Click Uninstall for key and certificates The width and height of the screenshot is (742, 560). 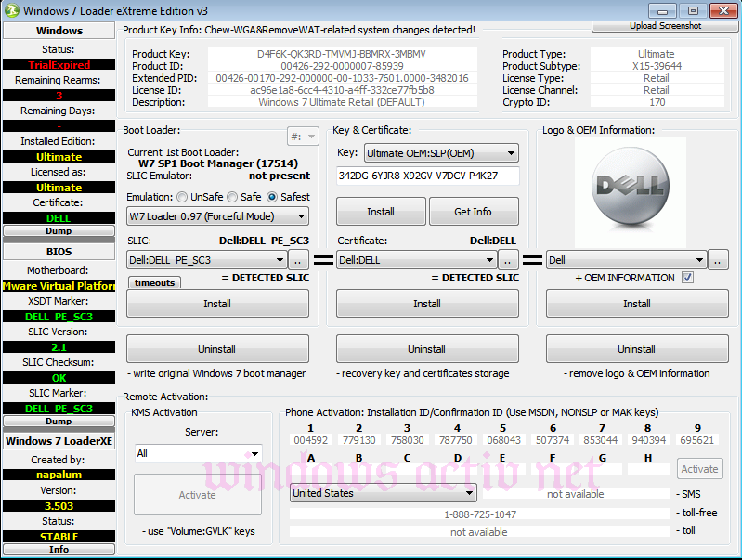(x=427, y=349)
